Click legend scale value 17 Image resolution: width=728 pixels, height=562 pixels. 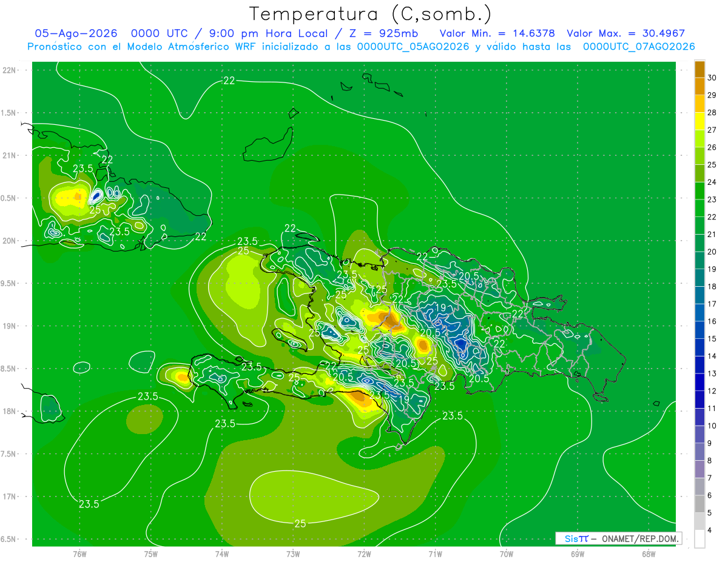click(712, 304)
